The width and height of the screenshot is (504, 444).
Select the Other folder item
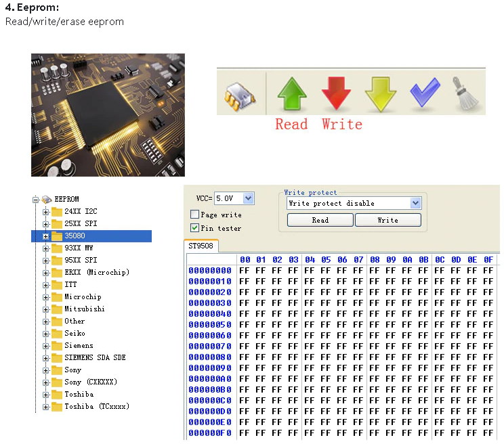(x=75, y=321)
